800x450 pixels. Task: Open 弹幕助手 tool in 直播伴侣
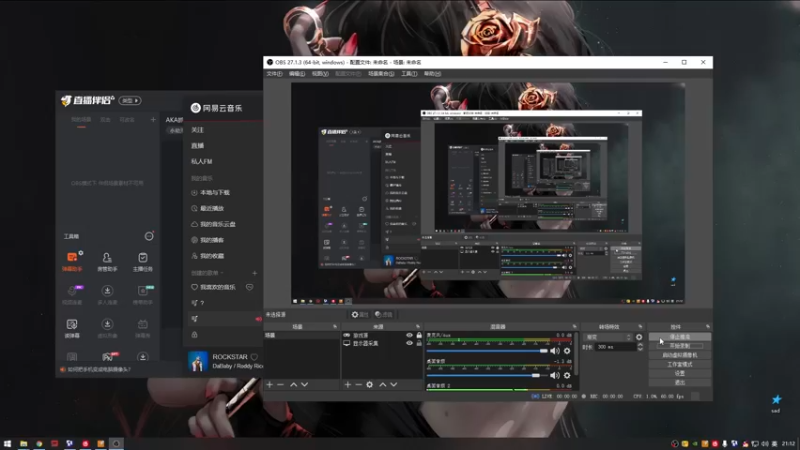tap(72, 261)
